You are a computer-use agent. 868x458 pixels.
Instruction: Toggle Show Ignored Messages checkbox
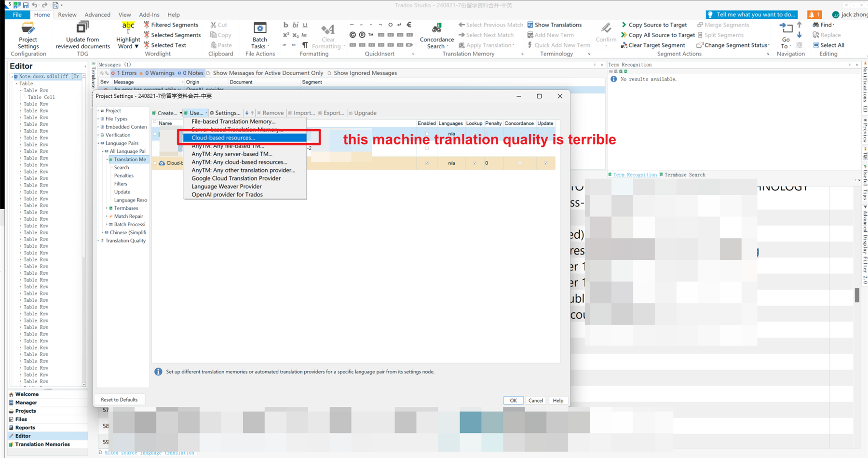(362, 73)
